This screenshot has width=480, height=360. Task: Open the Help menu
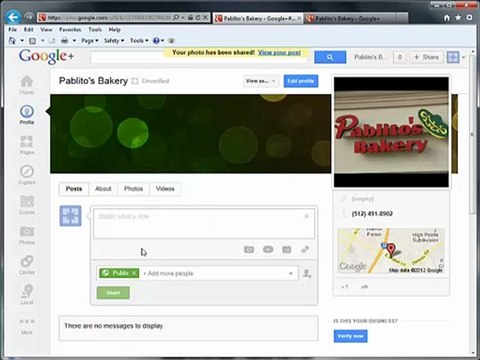point(114,30)
